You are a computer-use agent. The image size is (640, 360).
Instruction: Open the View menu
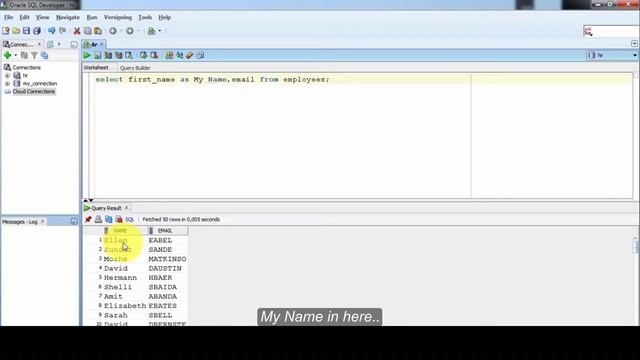click(x=42, y=18)
